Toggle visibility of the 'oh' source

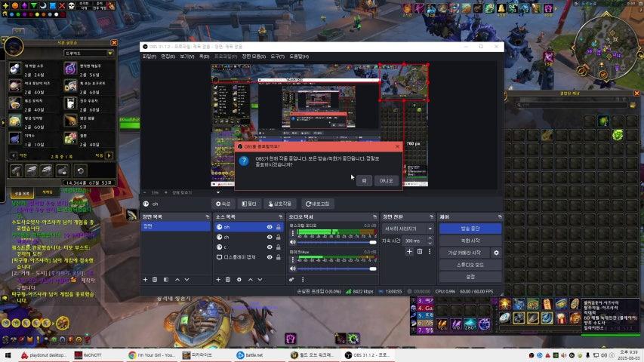[270, 227]
